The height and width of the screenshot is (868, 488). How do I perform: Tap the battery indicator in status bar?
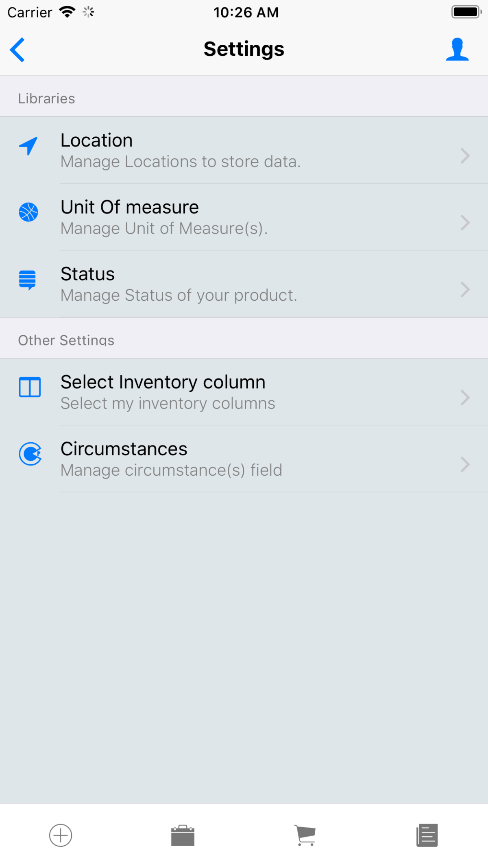(466, 12)
